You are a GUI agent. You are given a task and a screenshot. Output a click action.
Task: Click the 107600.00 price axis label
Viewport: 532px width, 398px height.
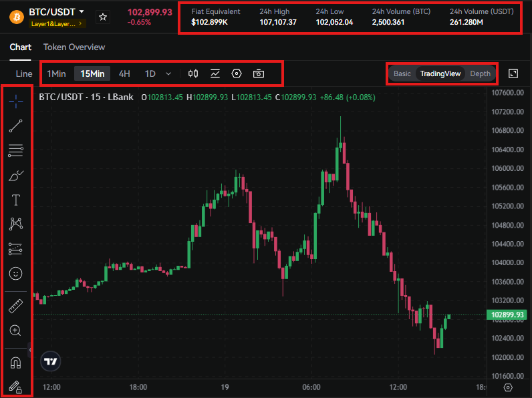pos(507,93)
